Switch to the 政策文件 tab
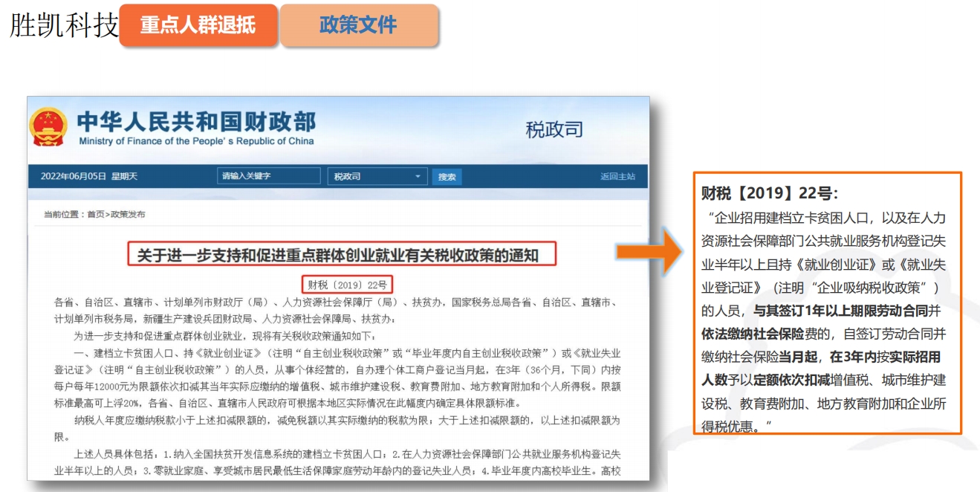The image size is (980, 492). click(x=358, y=25)
